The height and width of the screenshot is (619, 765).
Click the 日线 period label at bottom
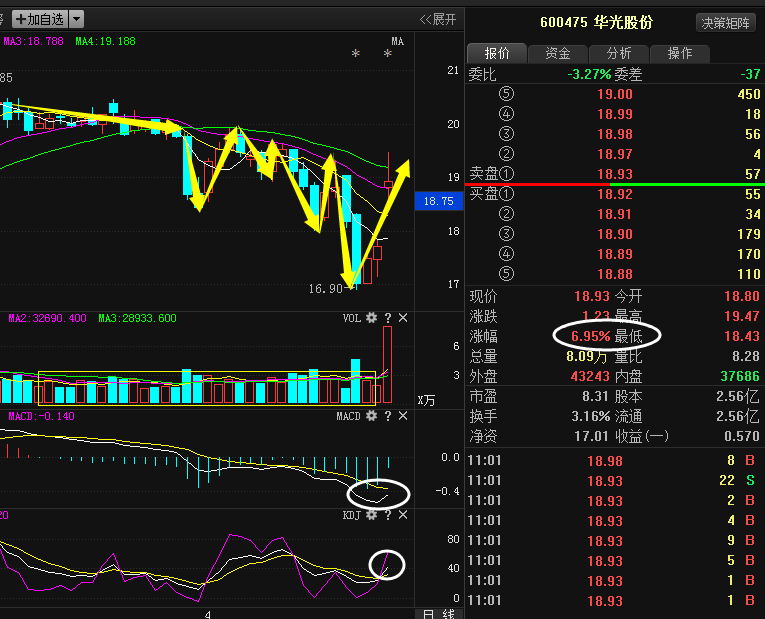coord(439,614)
